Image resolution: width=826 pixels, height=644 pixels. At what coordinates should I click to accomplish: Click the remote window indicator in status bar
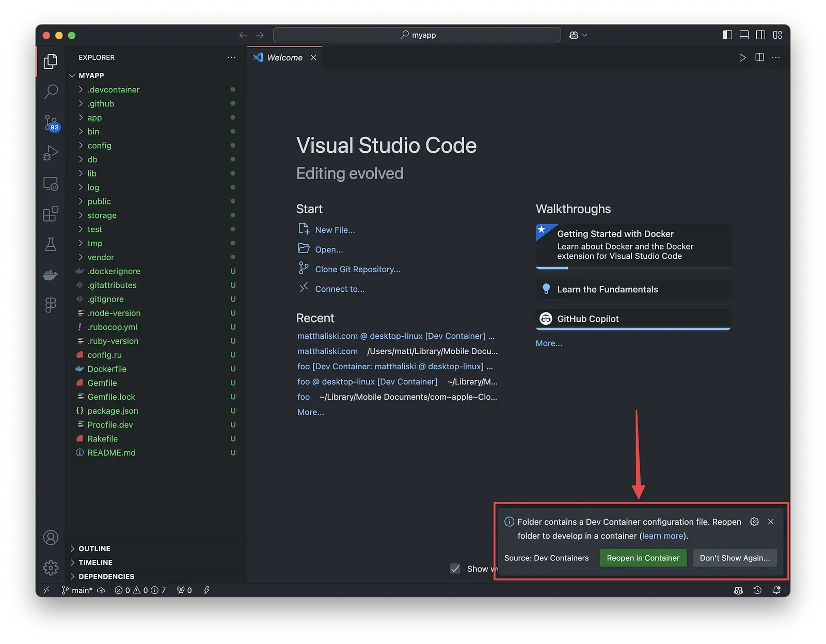point(46,590)
